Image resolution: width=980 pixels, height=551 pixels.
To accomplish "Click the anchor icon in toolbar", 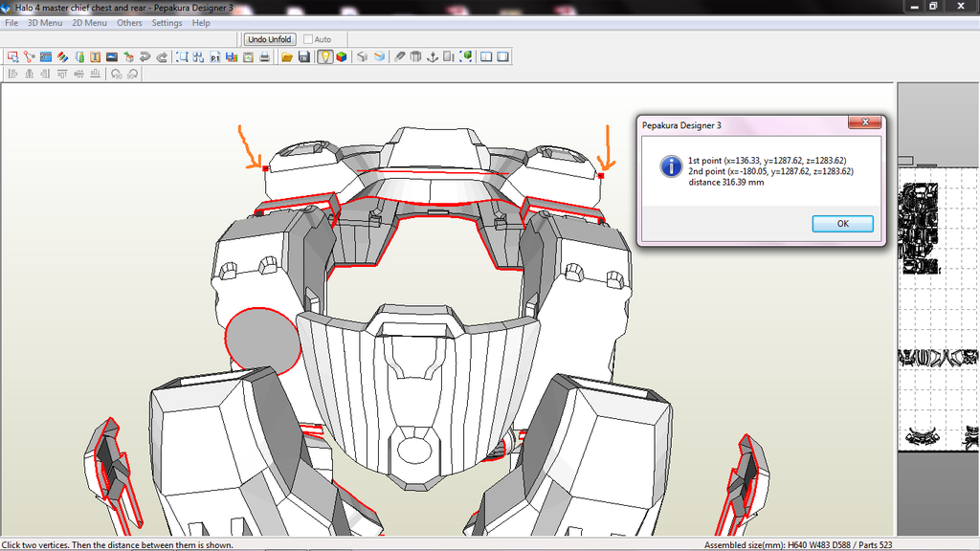I will click(432, 57).
